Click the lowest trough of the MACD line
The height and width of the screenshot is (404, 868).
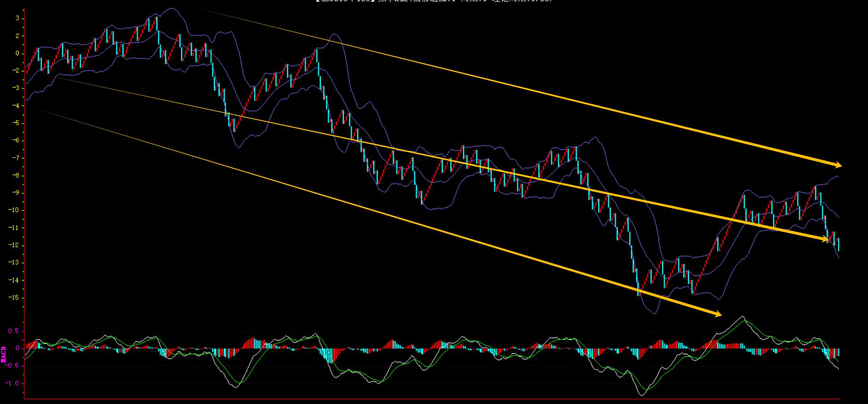click(x=642, y=395)
